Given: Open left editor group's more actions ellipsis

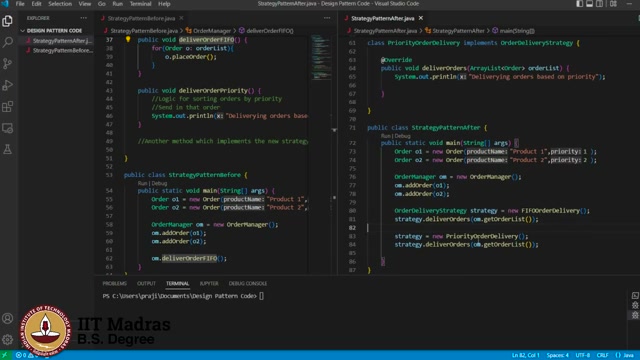Looking at the screenshot, I should (327, 18).
